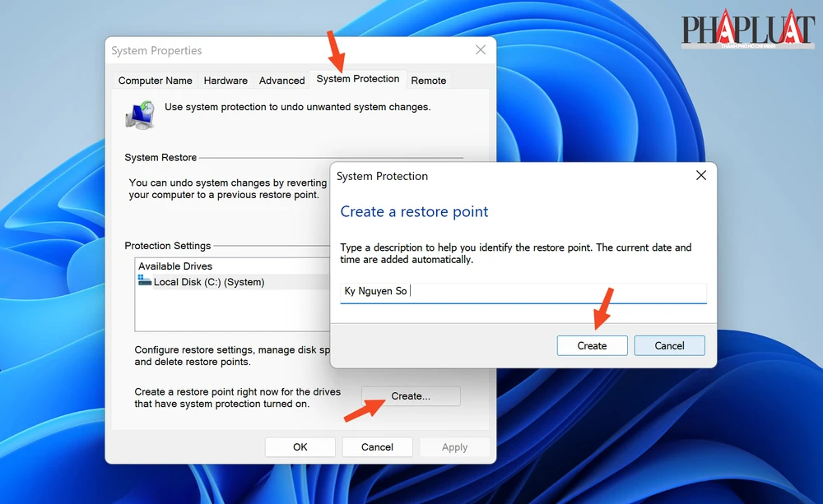Open the Hardware tab

tap(225, 81)
